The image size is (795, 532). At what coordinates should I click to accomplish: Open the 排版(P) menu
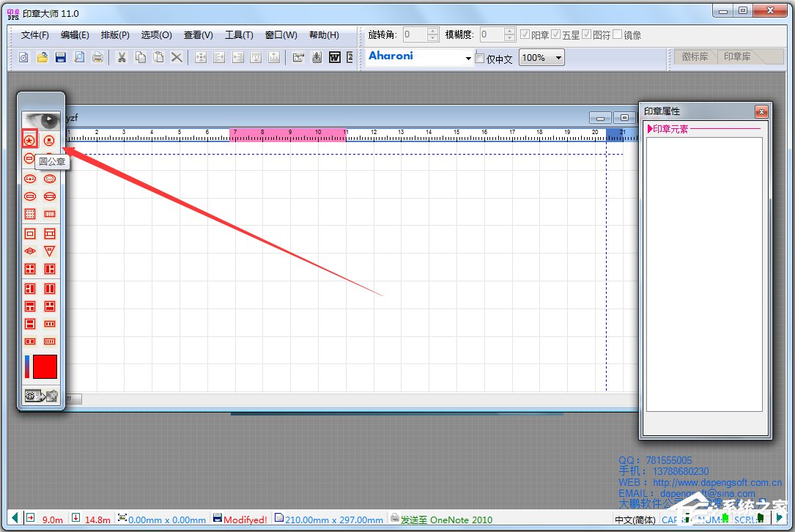click(115, 35)
